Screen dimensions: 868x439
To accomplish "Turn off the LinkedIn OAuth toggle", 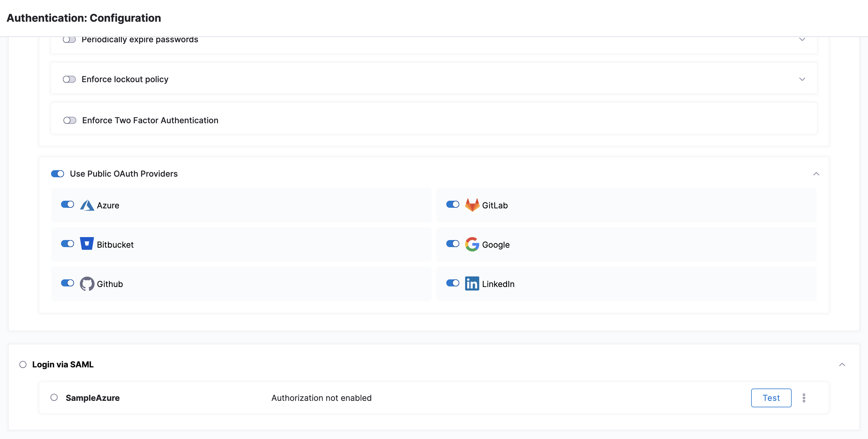I will tap(452, 283).
